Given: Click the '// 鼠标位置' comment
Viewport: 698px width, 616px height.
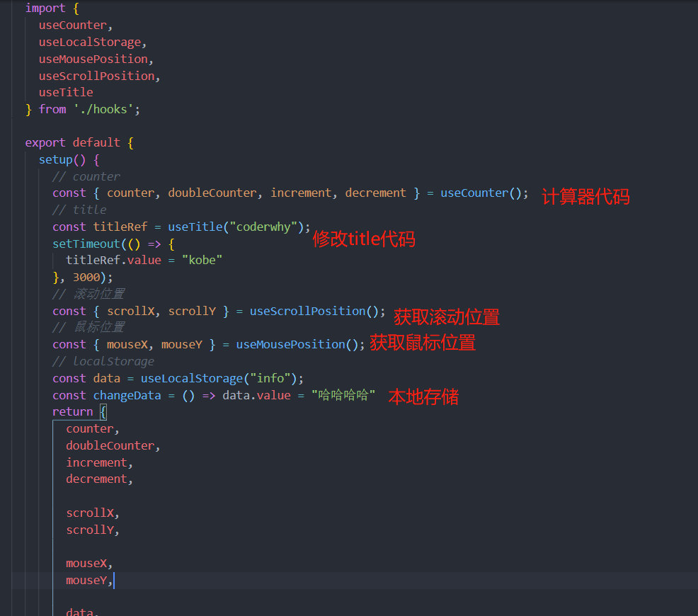Looking at the screenshot, I should coord(88,328).
